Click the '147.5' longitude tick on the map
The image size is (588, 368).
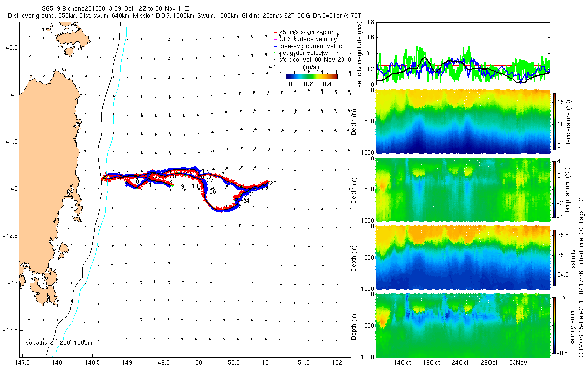[x=22, y=362]
